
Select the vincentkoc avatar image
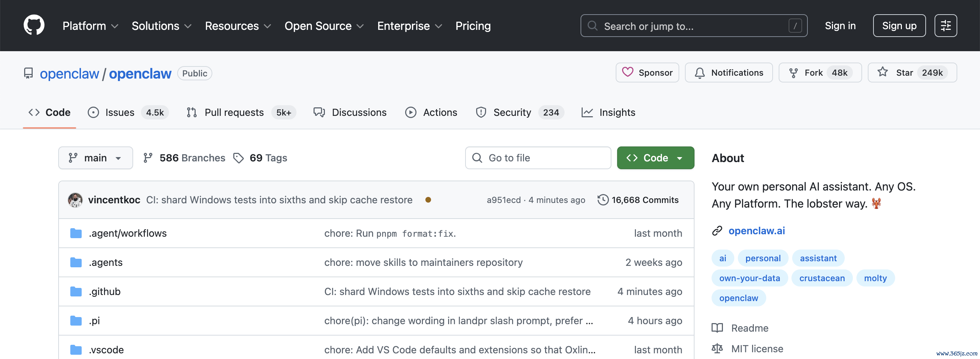coord(75,200)
